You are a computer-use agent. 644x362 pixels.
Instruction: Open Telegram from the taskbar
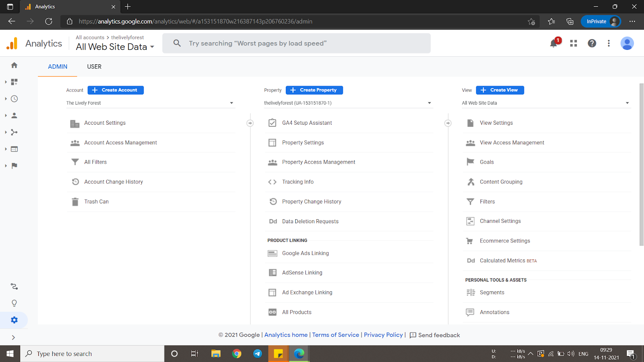click(258, 354)
